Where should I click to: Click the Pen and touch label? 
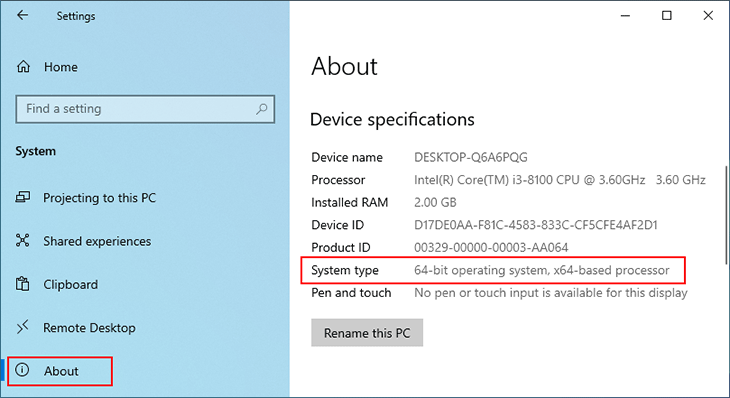351,293
